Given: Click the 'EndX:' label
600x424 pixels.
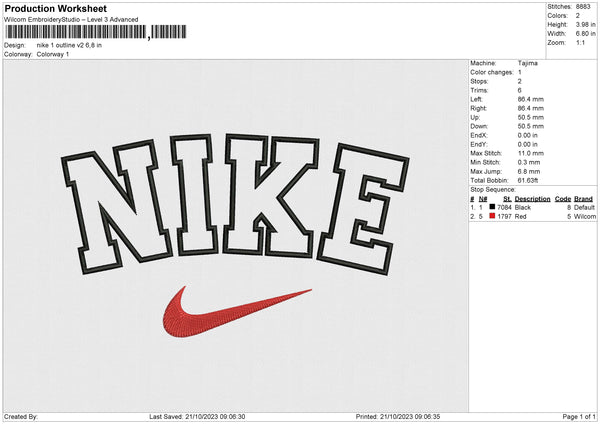Looking at the screenshot, I should (479, 135).
